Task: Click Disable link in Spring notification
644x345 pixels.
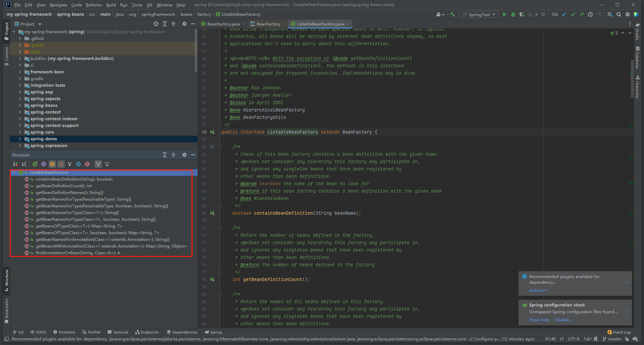Action: [x=563, y=320]
